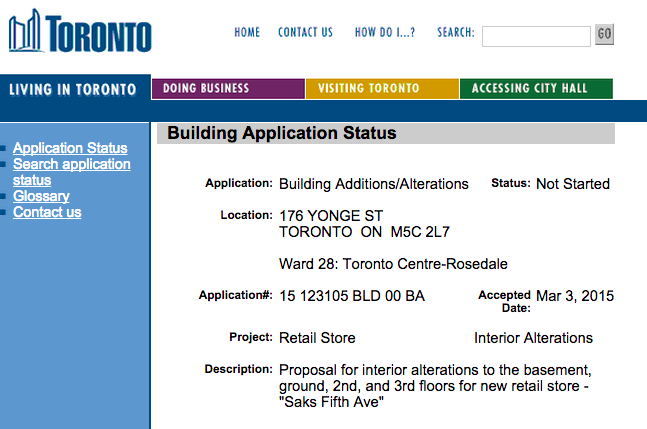This screenshot has width=647, height=429.
Task: Click the GO search button
Action: point(604,34)
